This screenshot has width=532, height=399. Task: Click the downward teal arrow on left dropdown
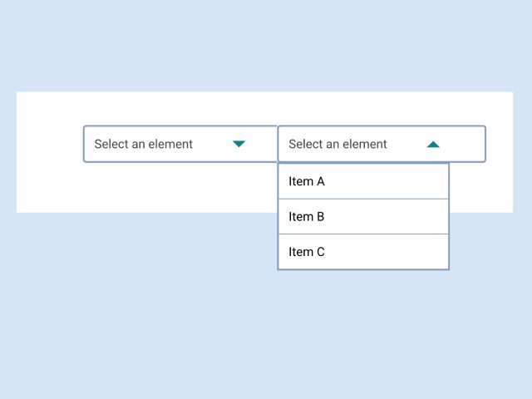(x=239, y=144)
